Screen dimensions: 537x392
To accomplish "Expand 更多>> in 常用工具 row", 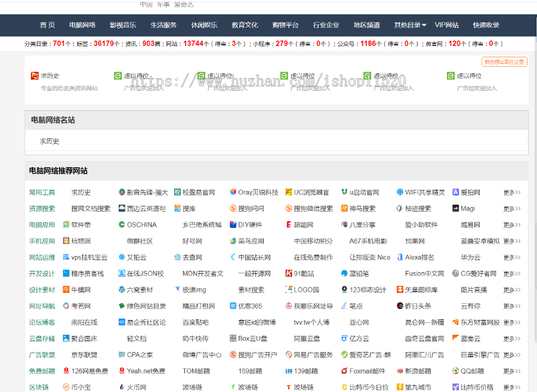I will [512, 192].
